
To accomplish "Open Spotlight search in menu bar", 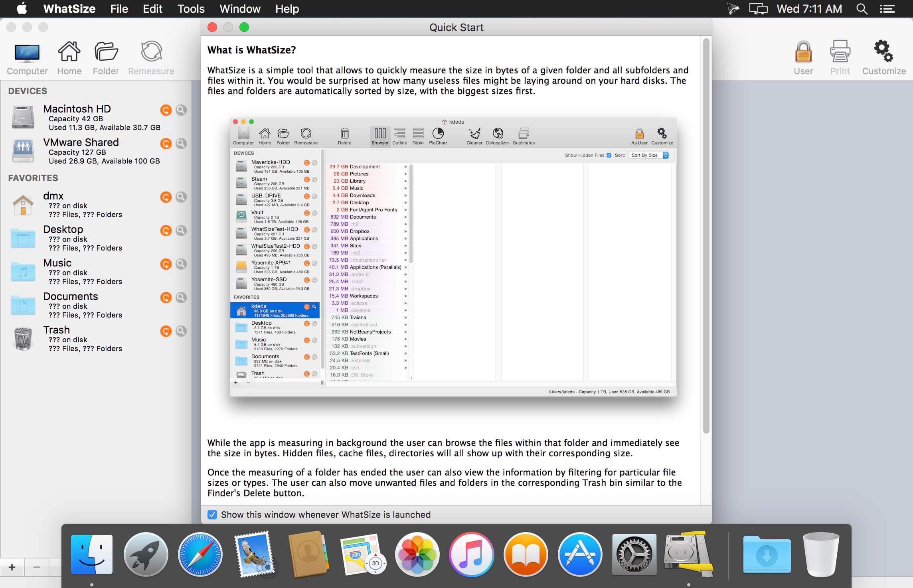I will [x=862, y=9].
